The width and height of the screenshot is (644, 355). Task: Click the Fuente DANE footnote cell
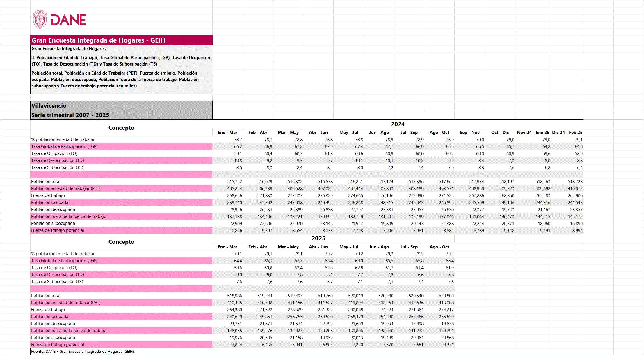pos(83,352)
